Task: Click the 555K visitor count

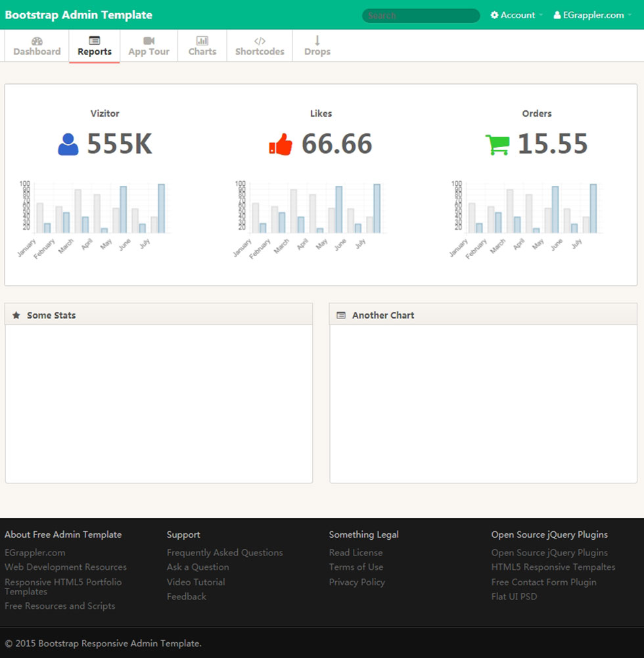Action: [x=120, y=144]
